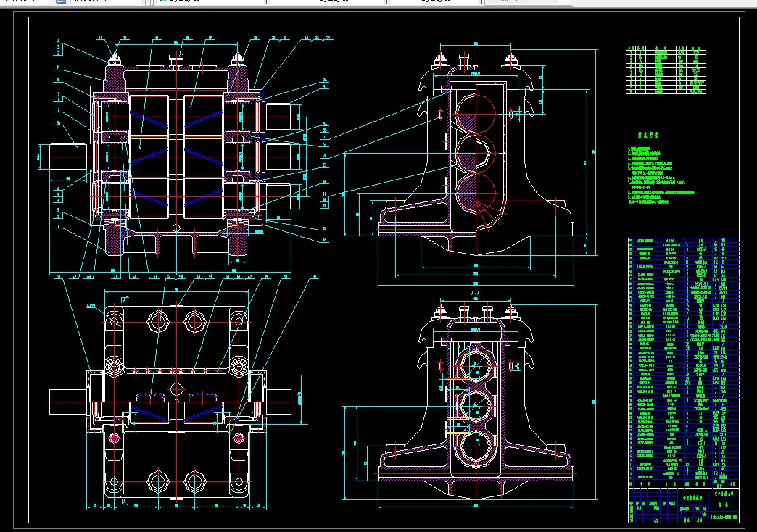Select the bottom-right hex nut in plan view
Image resolution: width=757 pixels, height=532 pixels.
click(x=193, y=481)
